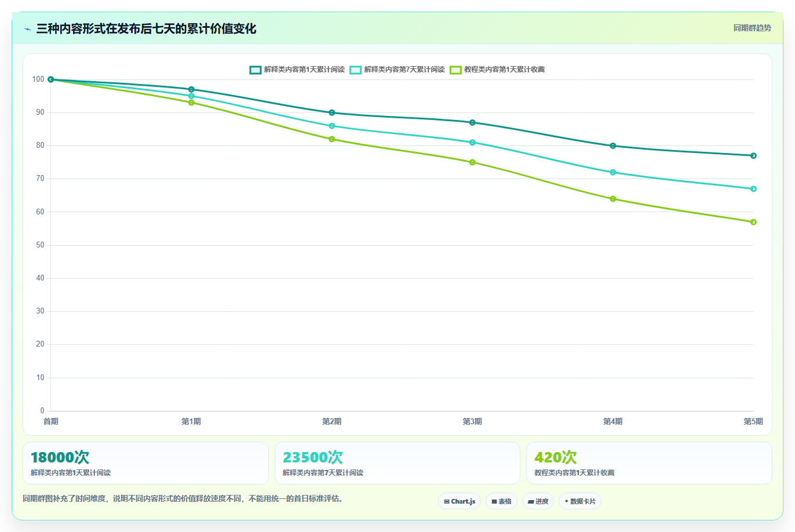Click turquoise data point at 第5期
795x532 pixels.
tap(753, 189)
